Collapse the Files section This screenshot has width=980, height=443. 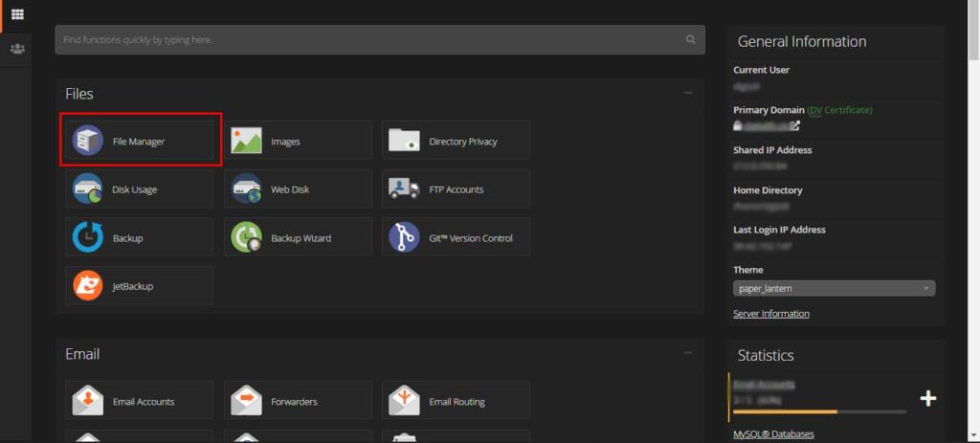click(x=688, y=93)
